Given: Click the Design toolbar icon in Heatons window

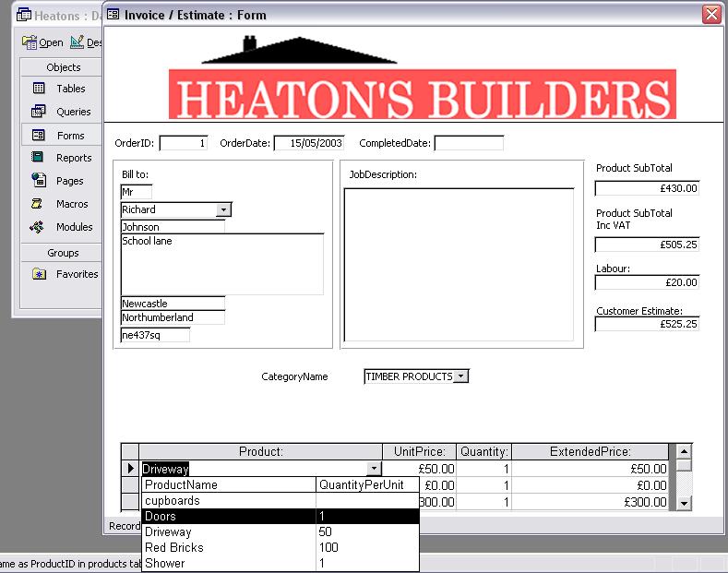Looking at the screenshot, I should [x=78, y=42].
